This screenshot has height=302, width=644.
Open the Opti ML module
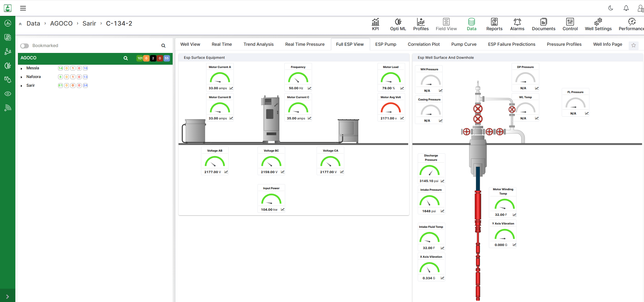point(398,22)
